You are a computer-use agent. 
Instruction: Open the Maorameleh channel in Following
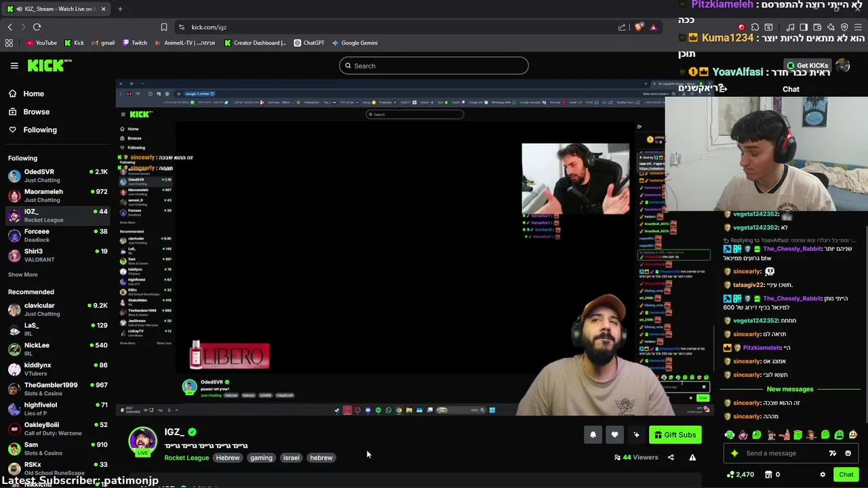tap(58, 195)
